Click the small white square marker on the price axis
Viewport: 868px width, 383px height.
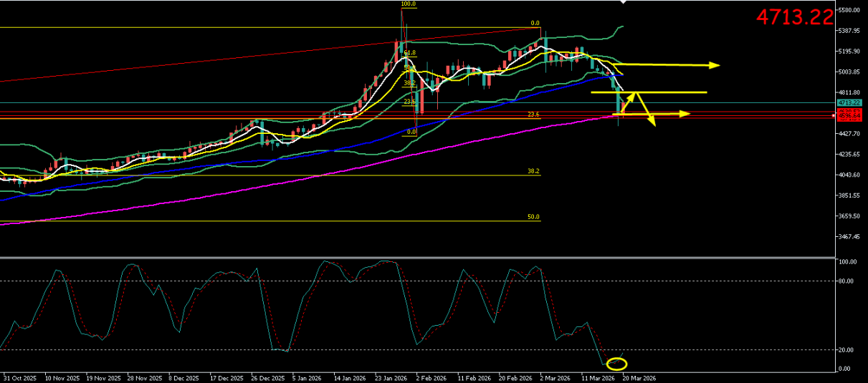(x=833, y=115)
